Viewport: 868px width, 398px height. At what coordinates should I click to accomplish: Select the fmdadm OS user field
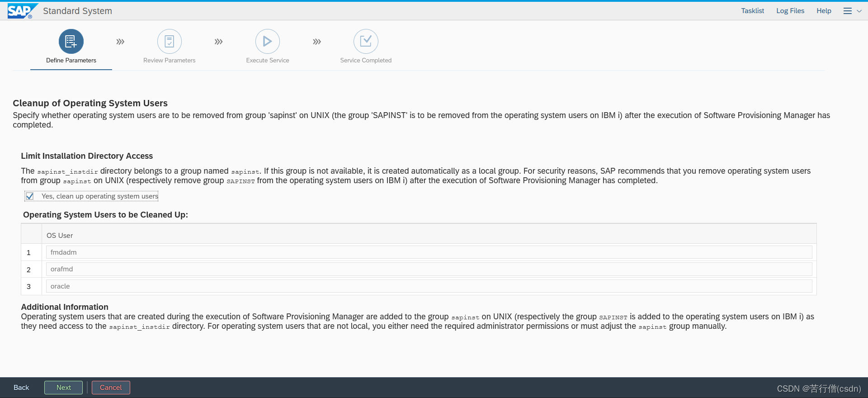pos(429,252)
